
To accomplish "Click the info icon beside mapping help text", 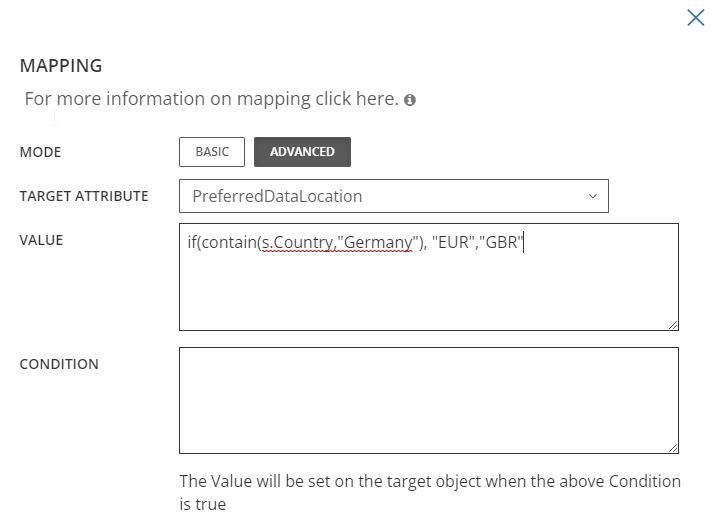I will point(410,100).
